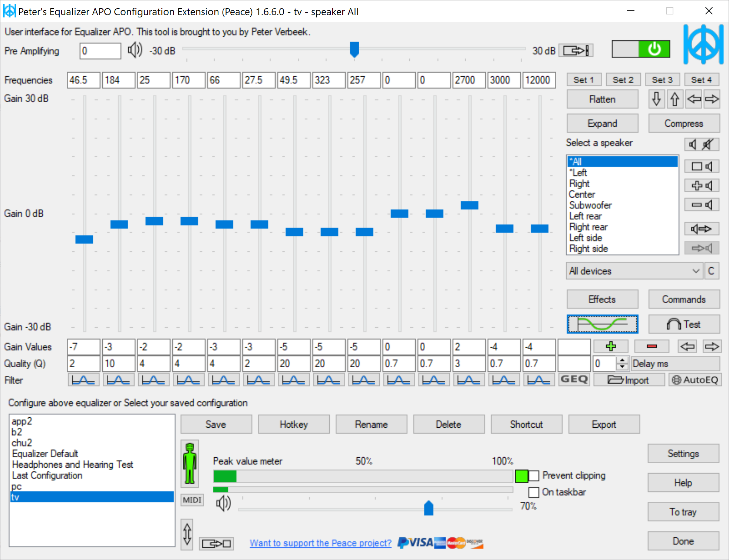Image resolution: width=729 pixels, height=560 pixels.
Task: Click the vertical resize arrow button at bottom left
Action: [x=187, y=534]
